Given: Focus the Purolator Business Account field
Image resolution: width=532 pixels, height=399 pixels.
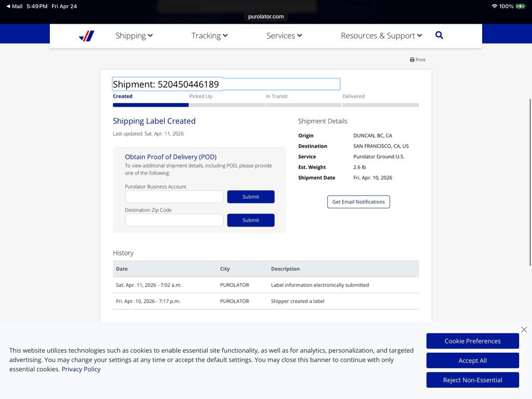Looking at the screenshot, I should click(174, 197).
